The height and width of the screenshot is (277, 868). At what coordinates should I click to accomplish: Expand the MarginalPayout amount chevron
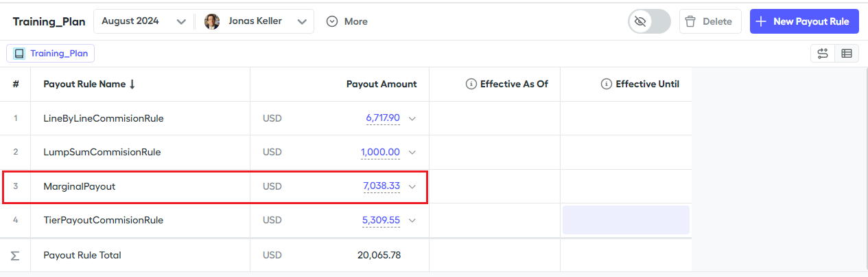pos(412,186)
